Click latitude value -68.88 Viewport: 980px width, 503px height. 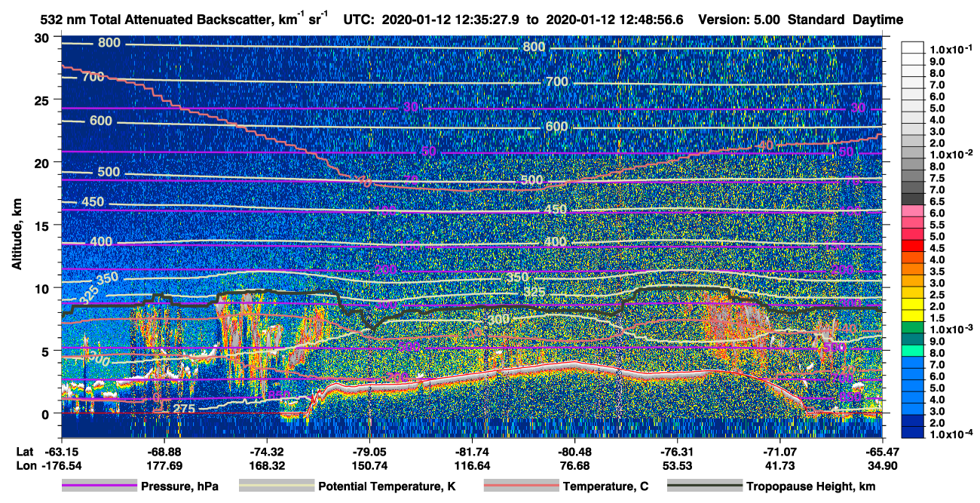click(164, 452)
